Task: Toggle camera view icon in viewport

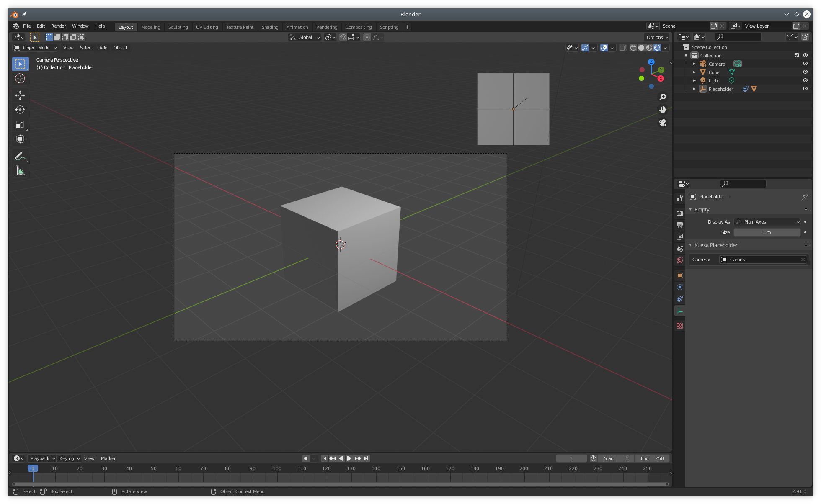Action: tap(663, 123)
